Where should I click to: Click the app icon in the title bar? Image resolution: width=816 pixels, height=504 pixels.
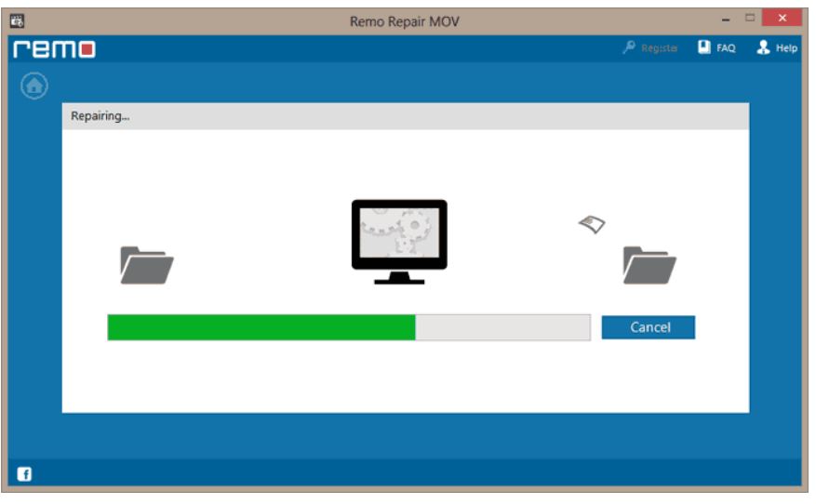[17, 20]
